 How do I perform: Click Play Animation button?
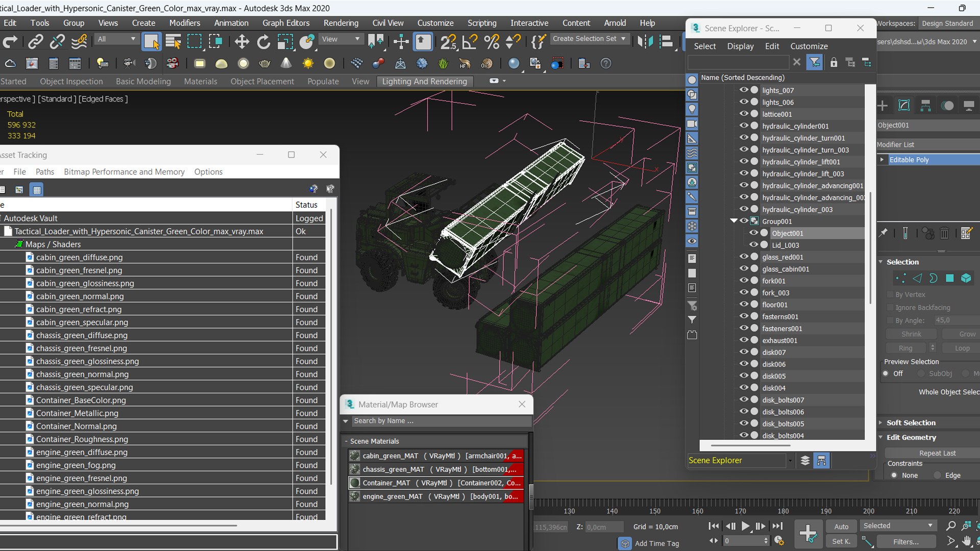pos(745,526)
